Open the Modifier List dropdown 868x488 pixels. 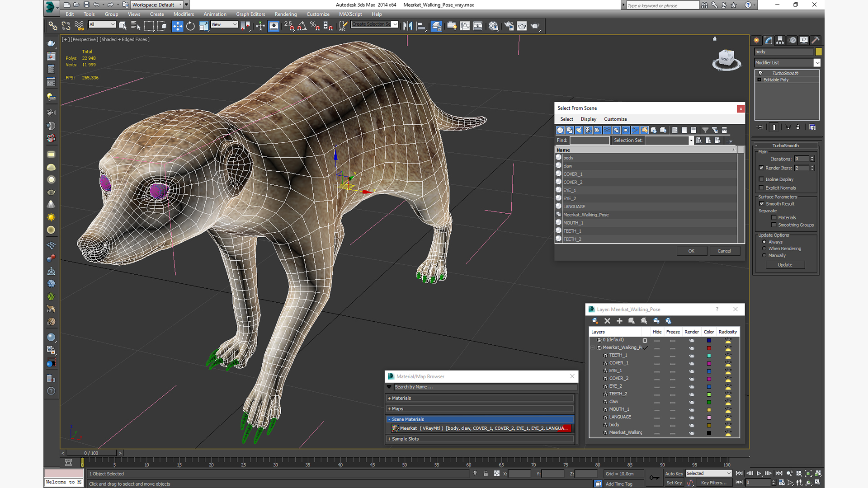(x=787, y=63)
